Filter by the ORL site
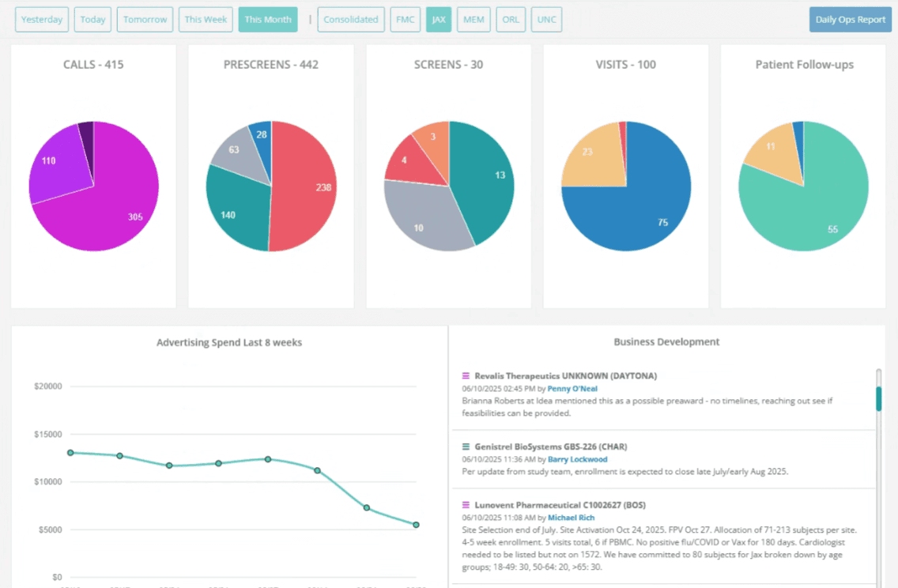Viewport: 898px width, 588px height. tap(511, 20)
